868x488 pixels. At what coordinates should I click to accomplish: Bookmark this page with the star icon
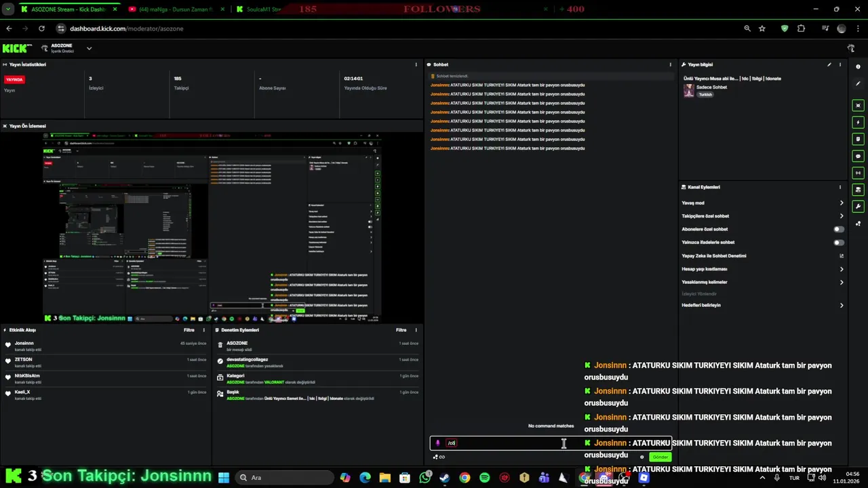[762, 28]
